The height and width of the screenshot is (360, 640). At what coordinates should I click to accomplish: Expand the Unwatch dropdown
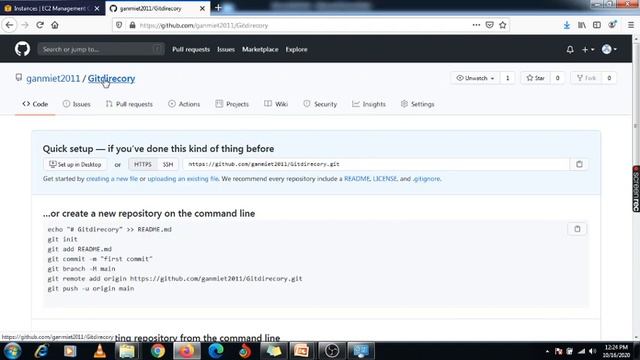click(x=475, y=78)
